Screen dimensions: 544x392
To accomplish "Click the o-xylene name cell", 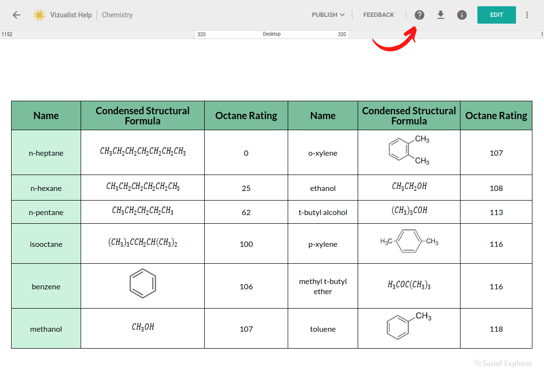I will [x=322, y=152].
